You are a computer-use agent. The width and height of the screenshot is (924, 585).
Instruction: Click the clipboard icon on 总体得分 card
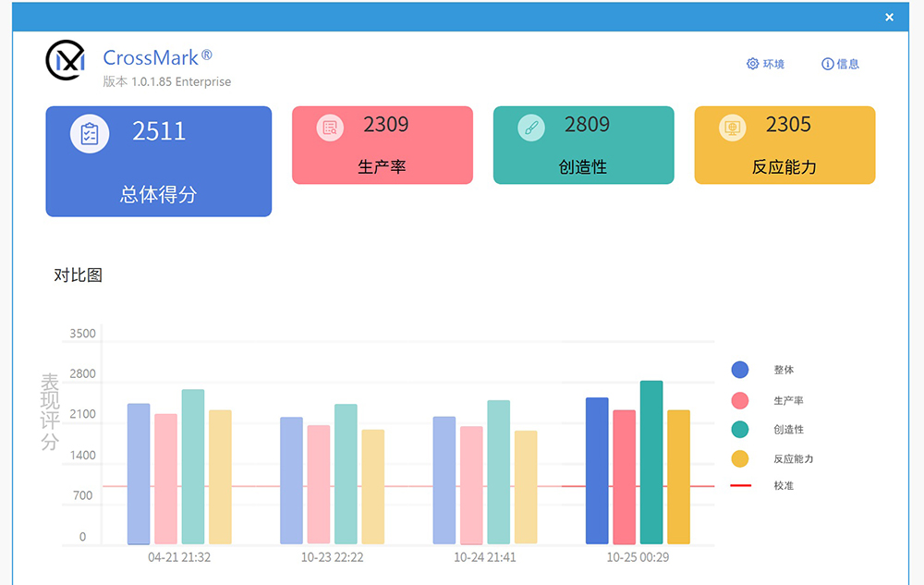pyautogui.click(x=90, y=134)
